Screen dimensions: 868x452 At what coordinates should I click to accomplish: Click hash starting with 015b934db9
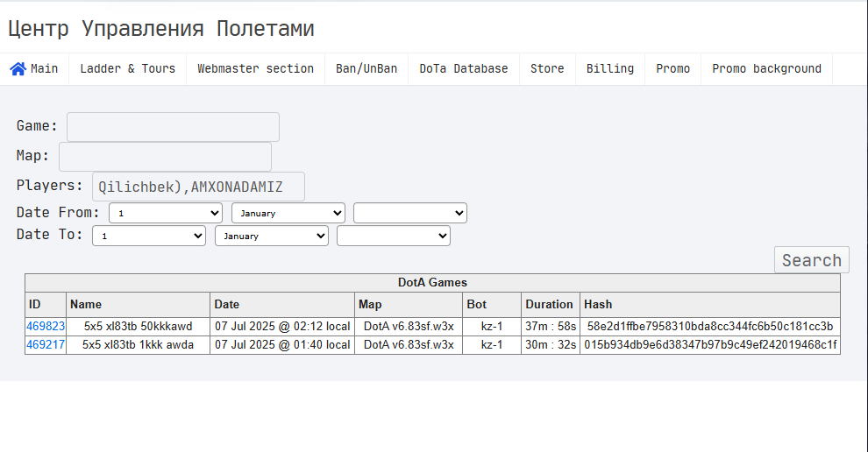point(710,344)
